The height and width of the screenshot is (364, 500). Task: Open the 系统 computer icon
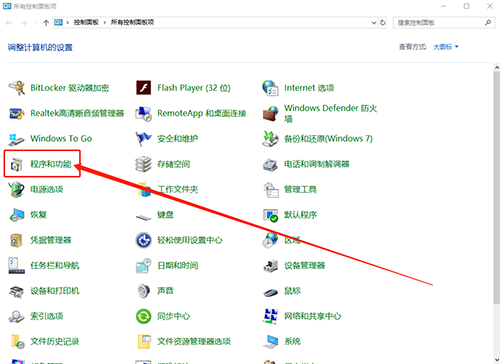(270, 342)
